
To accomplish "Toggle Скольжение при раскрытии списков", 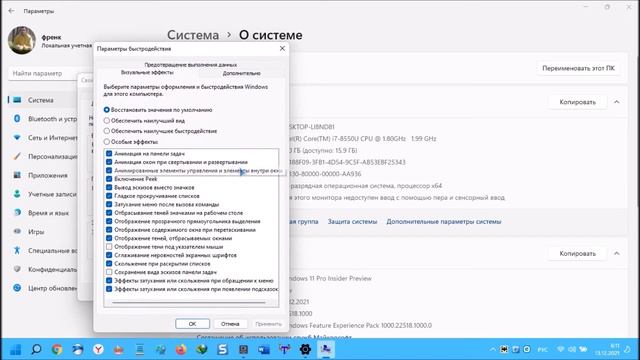I will click(x=109, y=264).
